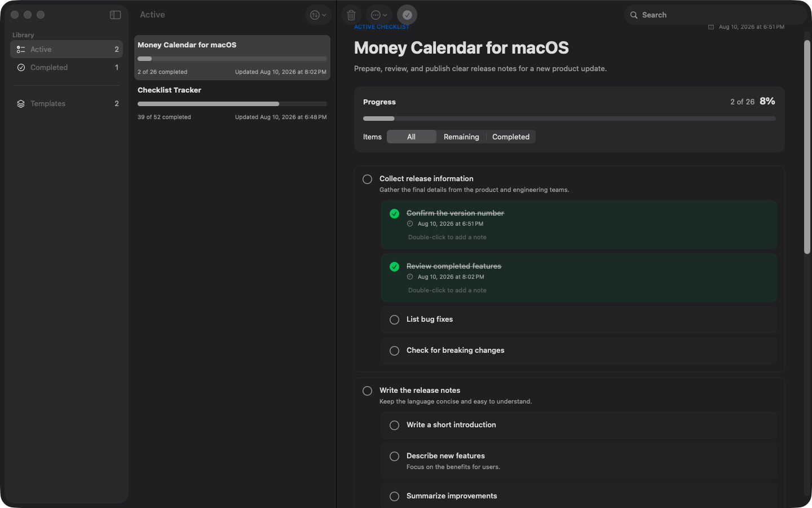Screen dimensions: 812x508
Task: Select the Checklist Tracker checklist
Action: [232, 103]
